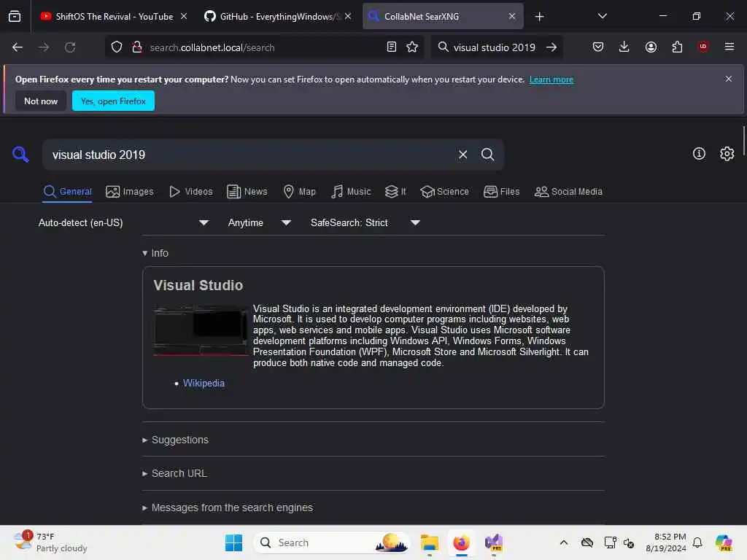This screenshot has height=560, width=747.
Task: Reload the current page
Action: tap(70, 47)
